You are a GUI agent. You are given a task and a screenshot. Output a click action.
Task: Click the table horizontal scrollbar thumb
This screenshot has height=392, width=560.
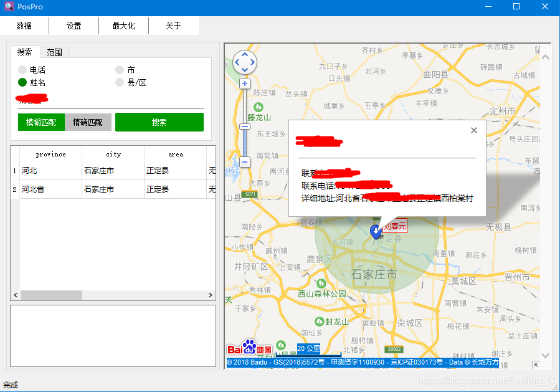[52, 295]
